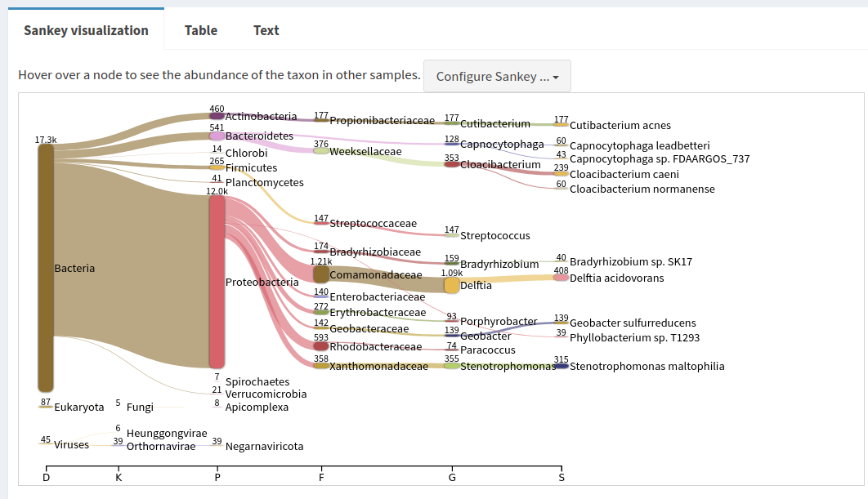Select the Delftia acidovorans species node
Screen dimensions: 868x499
(x=561, y=278)
